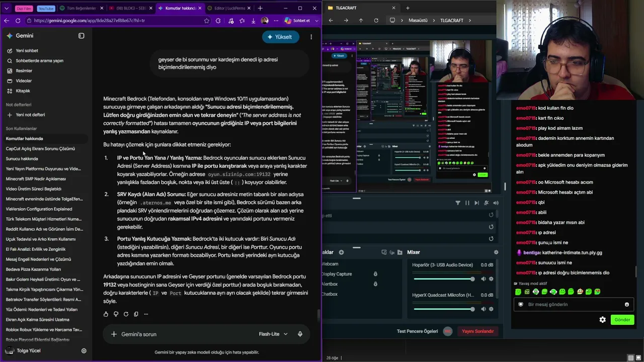The height and width of the screenshot is (362, 644).
Task: Click the Yükselt upgrade button
Action: [x=281, y=37]
